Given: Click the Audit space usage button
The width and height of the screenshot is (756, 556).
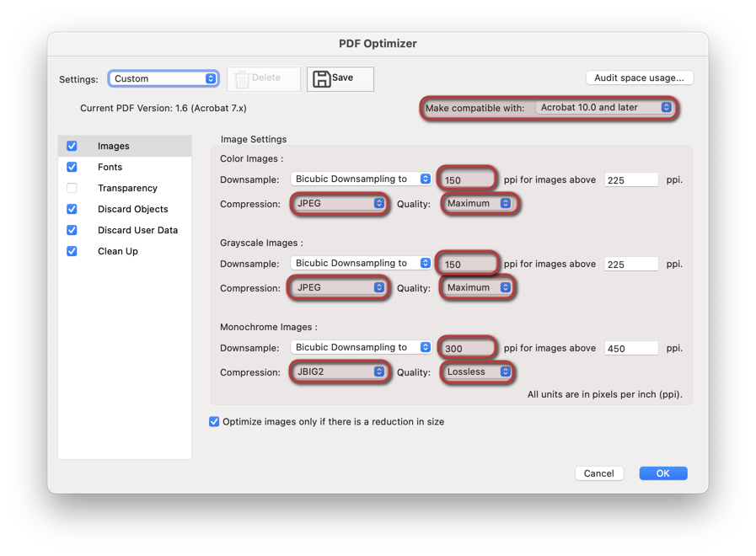Looking at the screenshot, I should [x=640, y=78].
